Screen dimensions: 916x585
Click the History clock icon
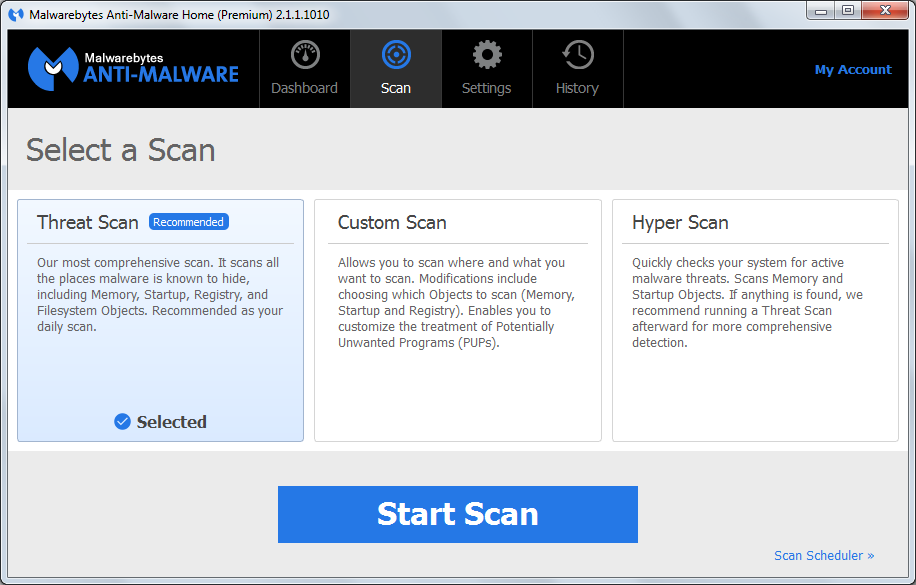tap(578, 55)
